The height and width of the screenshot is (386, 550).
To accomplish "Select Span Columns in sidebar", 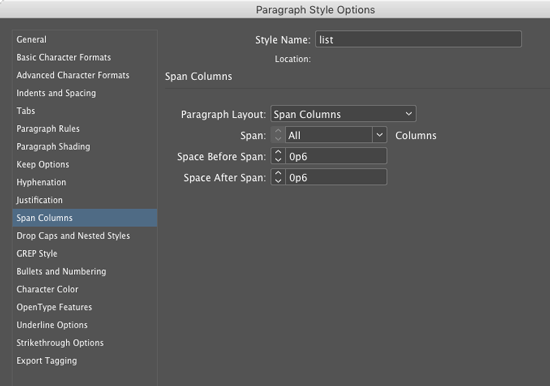I will [85, 218].
